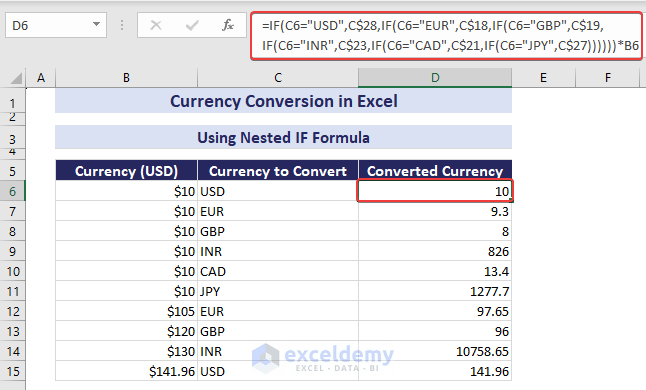This screenshot has height=390, width=646.
Task: Select the $10 cell in row 10
Action: point(126,271)
